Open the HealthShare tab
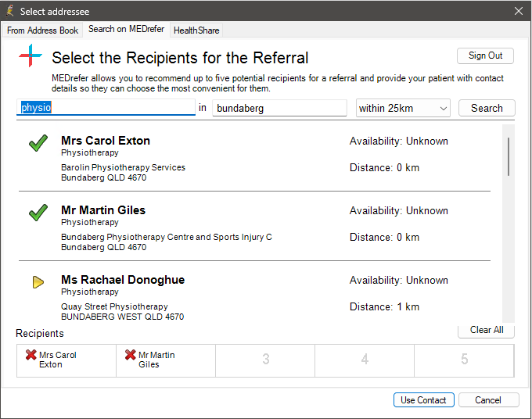Image resolution: width=532 pixels, height=419 pixels. [x=196, y=30]
